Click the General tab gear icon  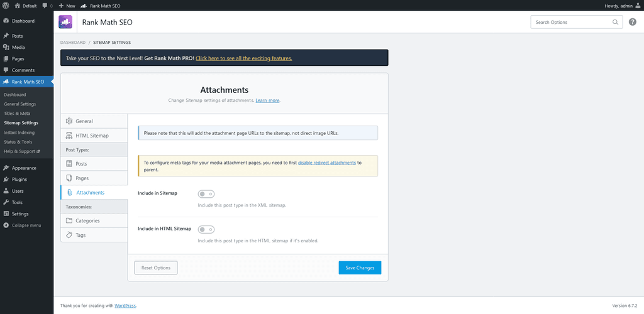click(x=69, y=121)
